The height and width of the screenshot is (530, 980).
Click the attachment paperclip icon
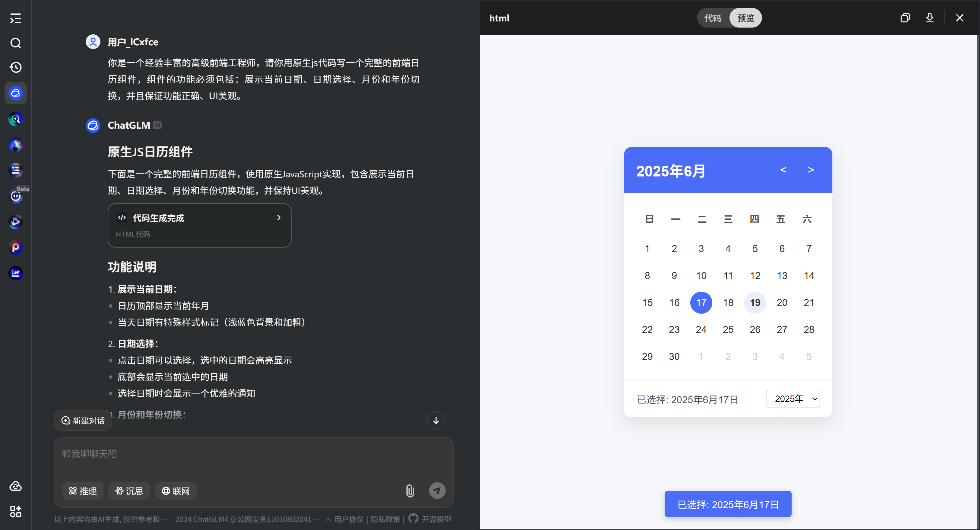click(x=410, y=490)
